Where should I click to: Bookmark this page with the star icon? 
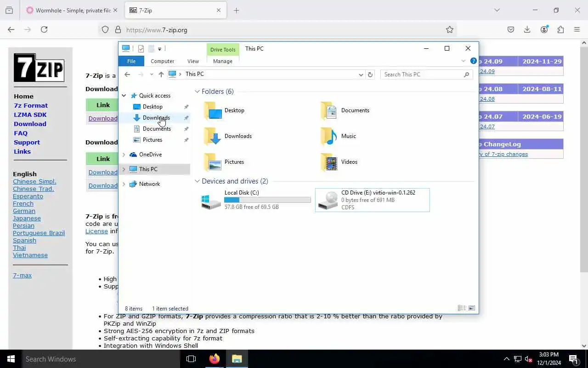[450, 29]
